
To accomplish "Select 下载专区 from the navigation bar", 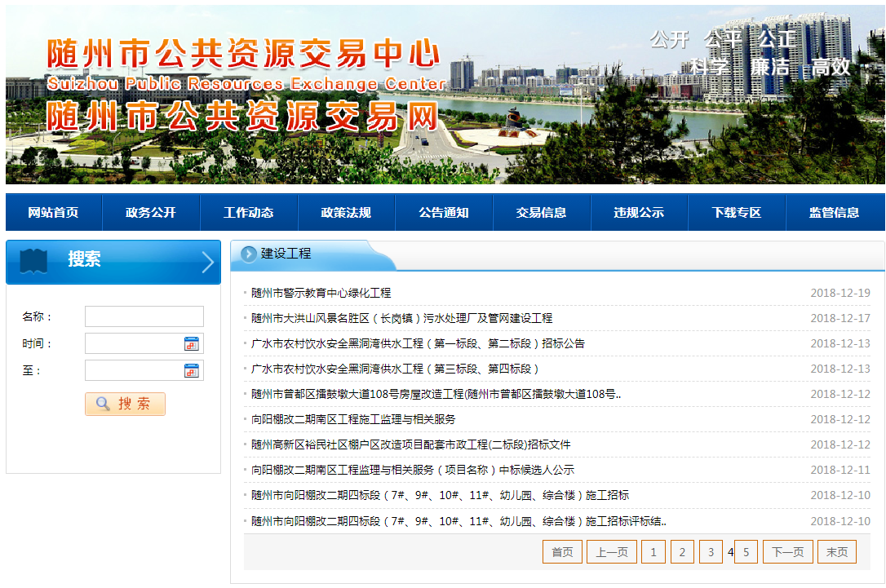I will click(737, 213).
